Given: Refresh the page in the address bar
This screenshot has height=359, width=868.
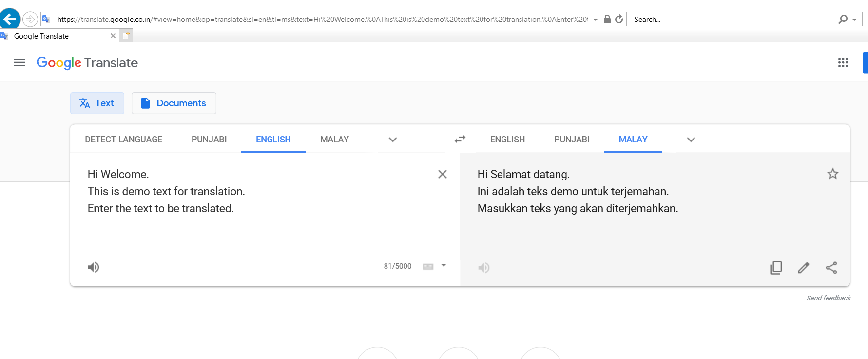Looking at the screenshot, I should (x=619, y=20).
